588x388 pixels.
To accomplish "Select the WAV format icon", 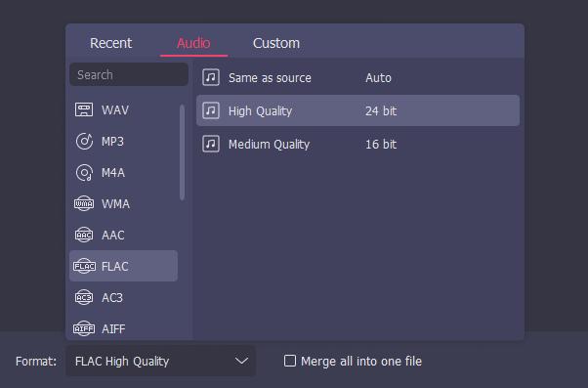I will (x=84, y=109).
